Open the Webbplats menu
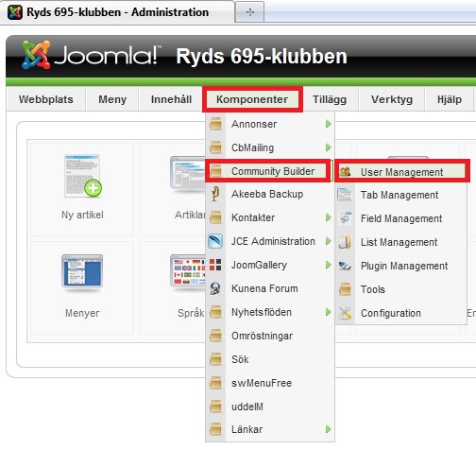This screenshot has height=450, width=476. click(46, 99)
